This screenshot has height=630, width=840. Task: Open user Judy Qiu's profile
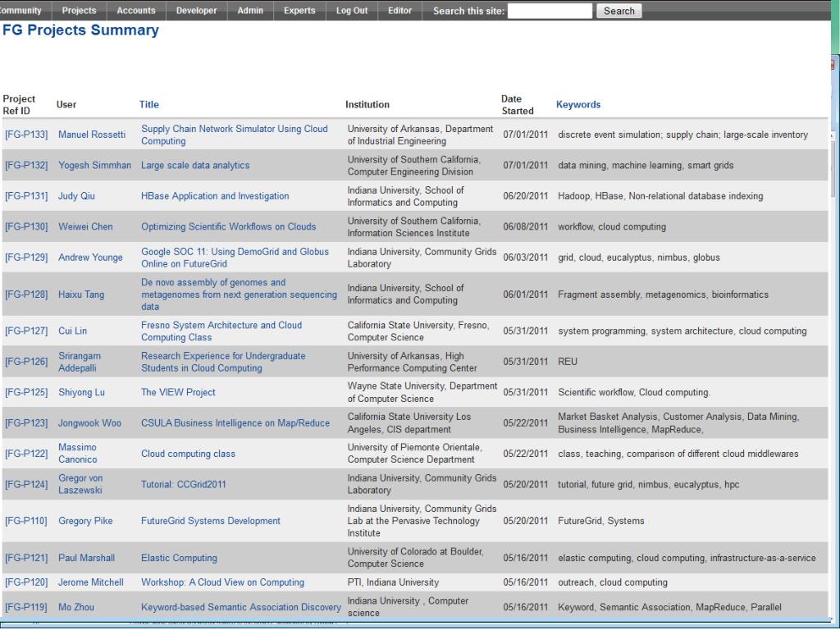[76, 196]
